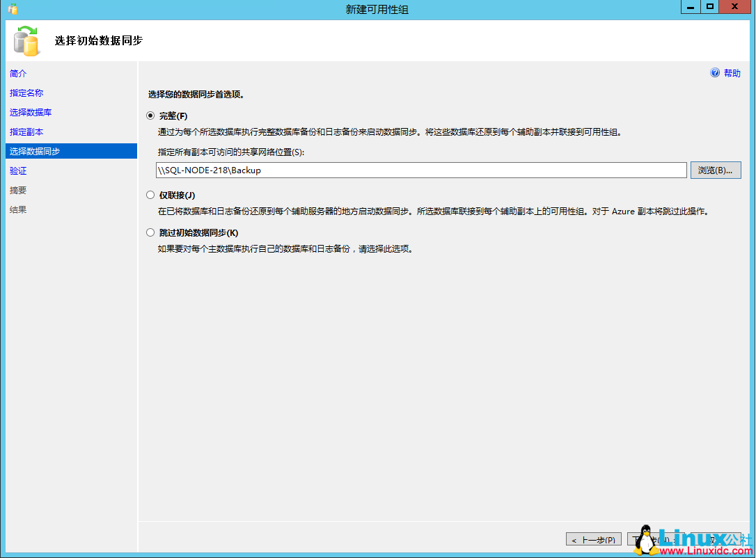Click the minimize button on the wizard window
The image size is (756, 558).
pos(689,7)
